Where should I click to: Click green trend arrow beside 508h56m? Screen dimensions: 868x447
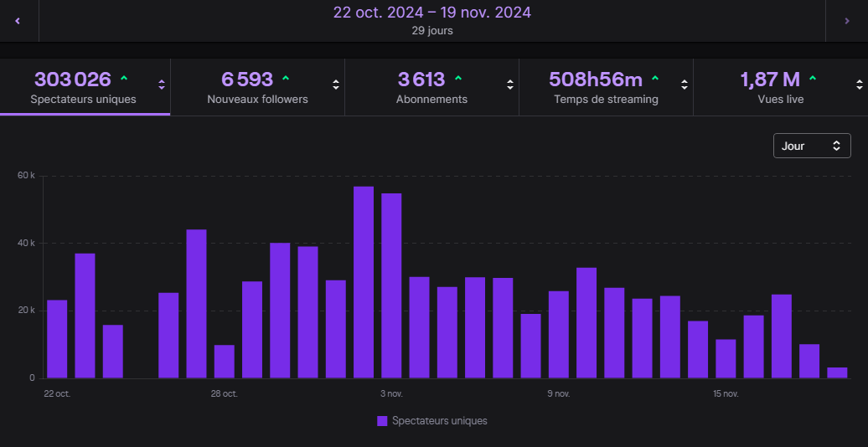655,79
